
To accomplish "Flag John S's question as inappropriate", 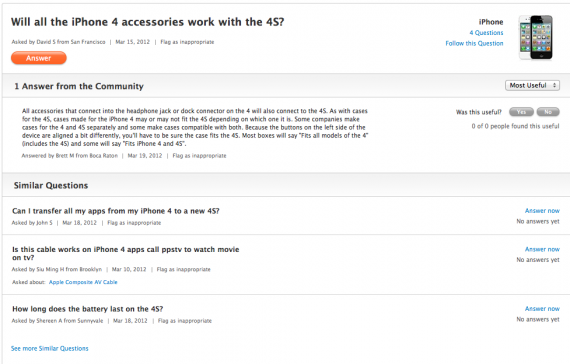I will point(134,223).
